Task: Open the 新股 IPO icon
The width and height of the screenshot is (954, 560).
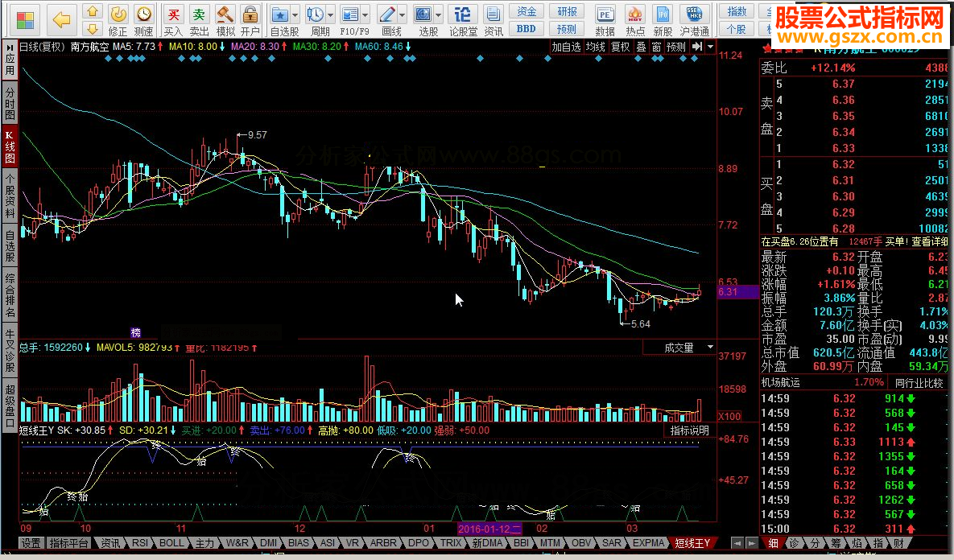Action: (663, 21)
